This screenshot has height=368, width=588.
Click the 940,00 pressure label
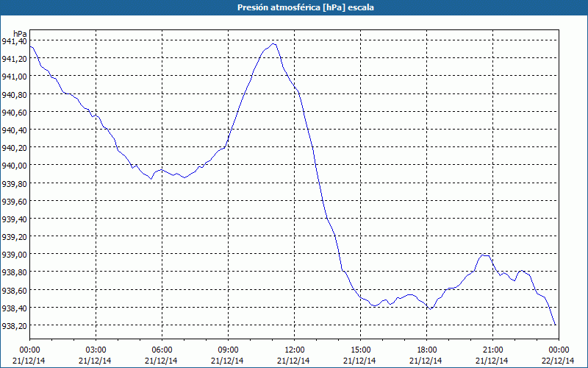coord(14,166)
